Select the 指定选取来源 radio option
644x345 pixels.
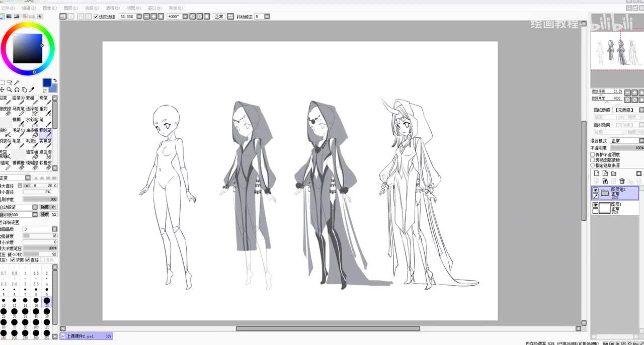pyautogui.click(x=592, y=165)
